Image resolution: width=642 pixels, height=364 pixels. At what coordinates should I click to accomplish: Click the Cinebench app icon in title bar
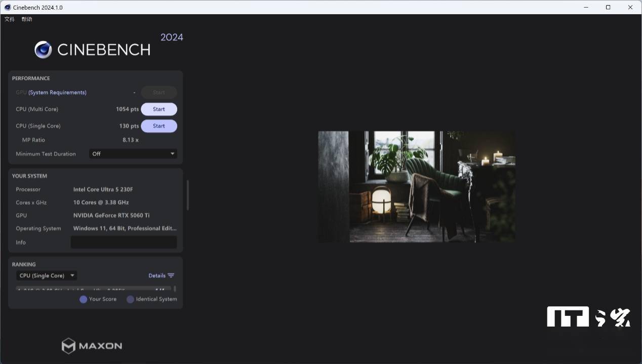(x=7, y=7)
